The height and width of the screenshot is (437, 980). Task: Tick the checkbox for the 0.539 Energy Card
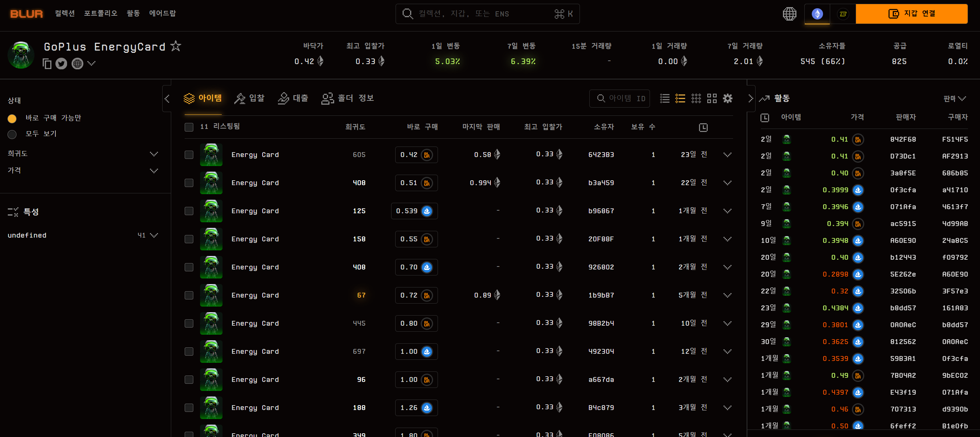[x=189, y=211]
